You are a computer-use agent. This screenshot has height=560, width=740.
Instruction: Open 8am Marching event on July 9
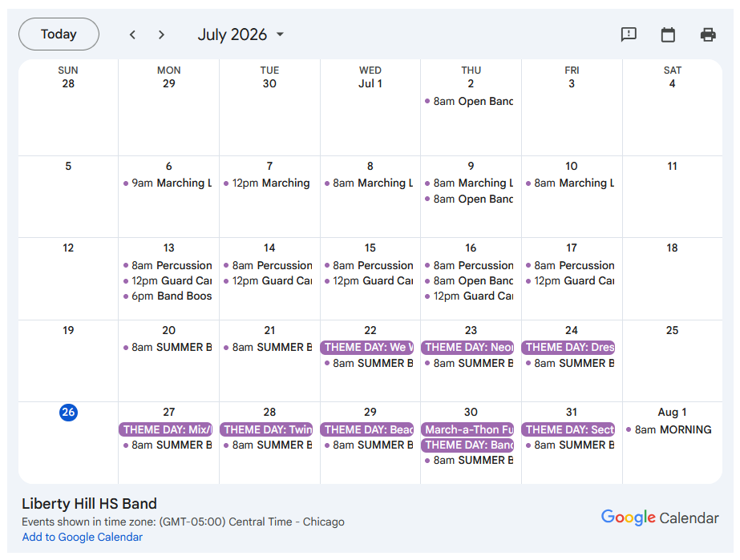[x=469, y=183]
